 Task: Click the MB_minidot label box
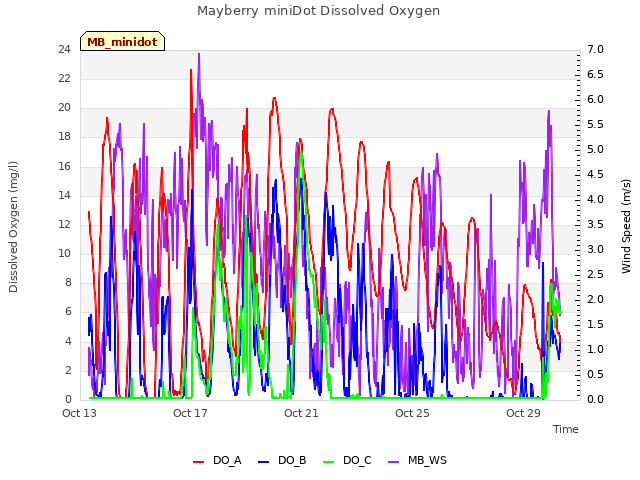click(x=122, y=41)
